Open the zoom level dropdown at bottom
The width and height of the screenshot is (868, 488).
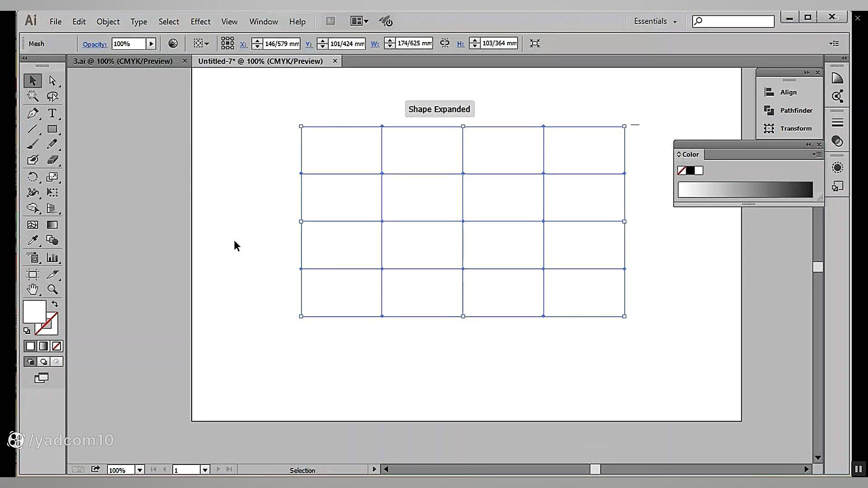[140, 470]
